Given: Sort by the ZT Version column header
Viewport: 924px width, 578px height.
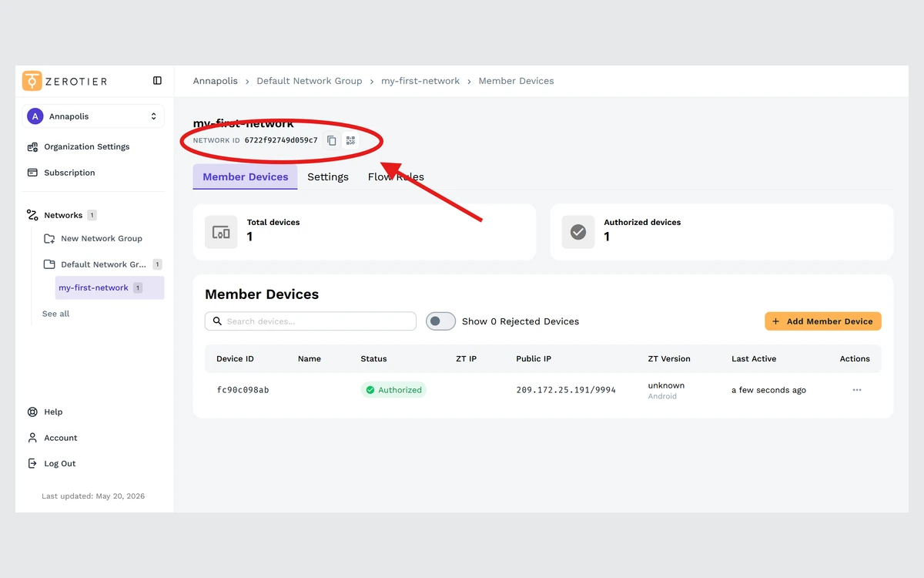Looking at the screenshot, I should (669, 359).
